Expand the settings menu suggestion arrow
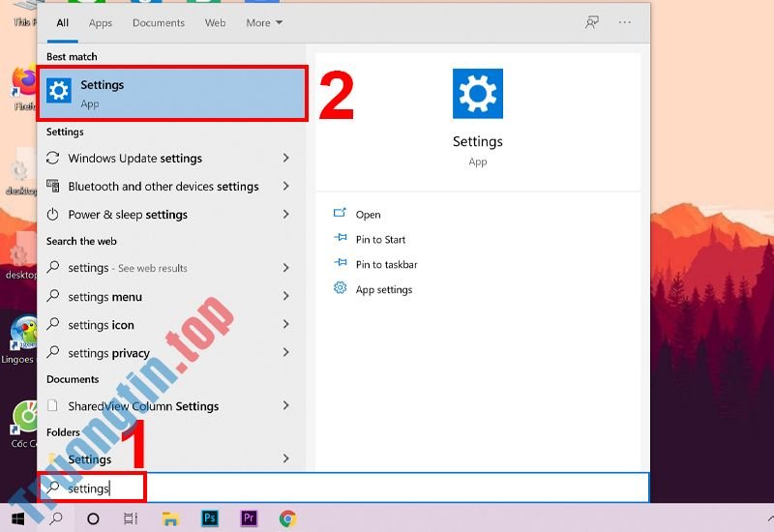 click(285, 296)
